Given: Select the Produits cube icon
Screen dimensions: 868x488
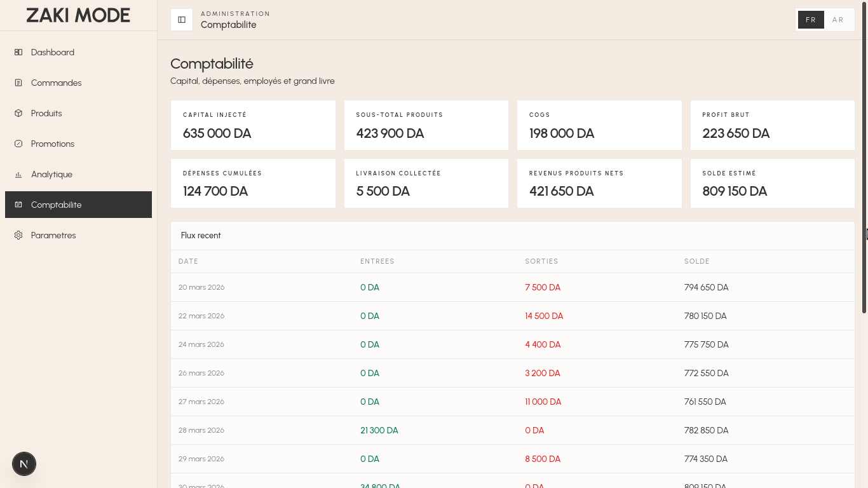Looking at the screenshot, I should coord(18,113).
